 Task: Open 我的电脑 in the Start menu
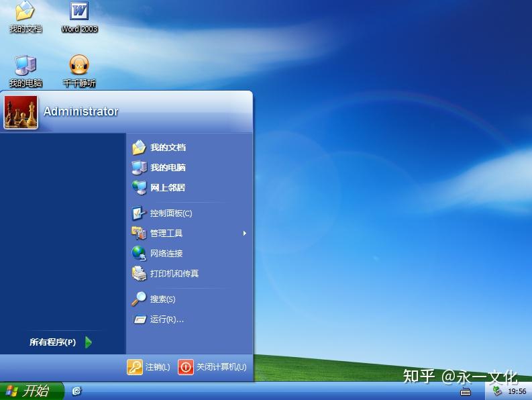(x=189, y=167)
